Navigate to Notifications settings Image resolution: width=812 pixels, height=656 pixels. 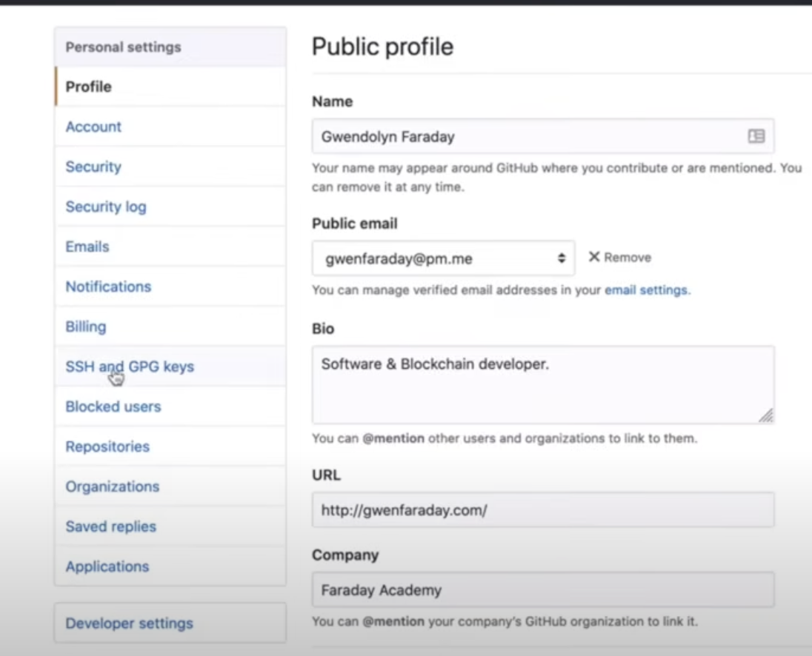pyautogui.click(x=108, y=287)
